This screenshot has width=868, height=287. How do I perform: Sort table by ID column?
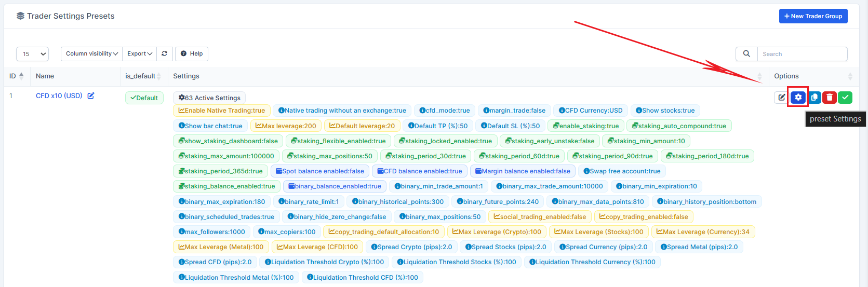(x=17, y=76)
